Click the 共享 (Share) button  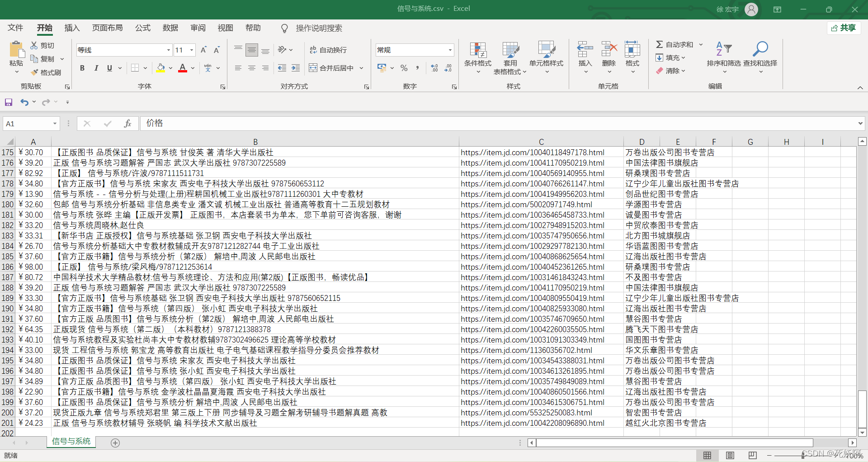(844, 28)
